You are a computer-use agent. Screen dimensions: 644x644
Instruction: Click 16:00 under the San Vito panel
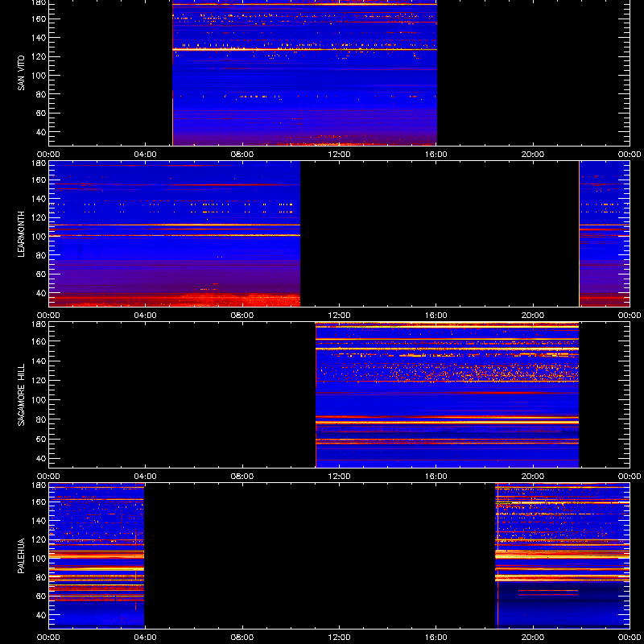point(436,155)
